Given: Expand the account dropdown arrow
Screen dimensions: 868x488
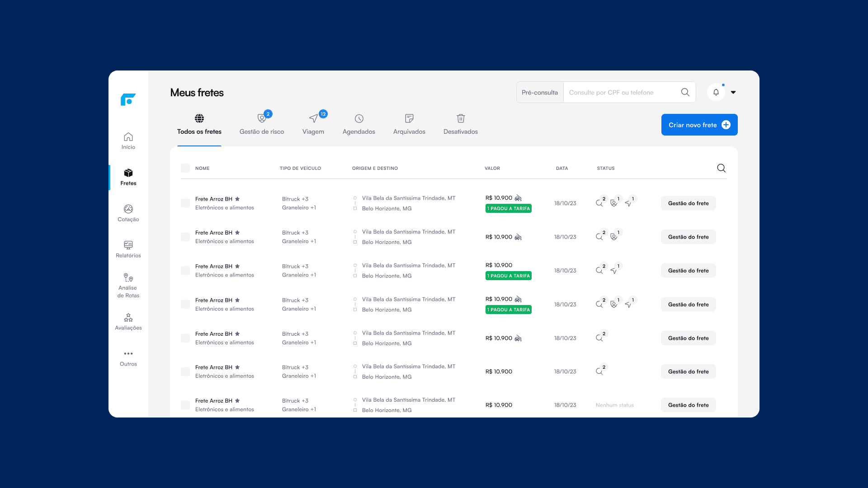Looking at the screenshot, I should 733,92.
